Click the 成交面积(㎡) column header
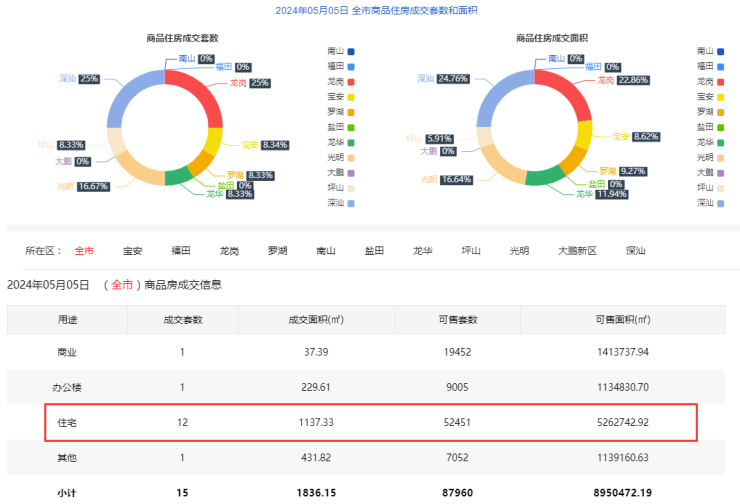The height and width of the screenshot is (504, 740). [x=316, y=319]
